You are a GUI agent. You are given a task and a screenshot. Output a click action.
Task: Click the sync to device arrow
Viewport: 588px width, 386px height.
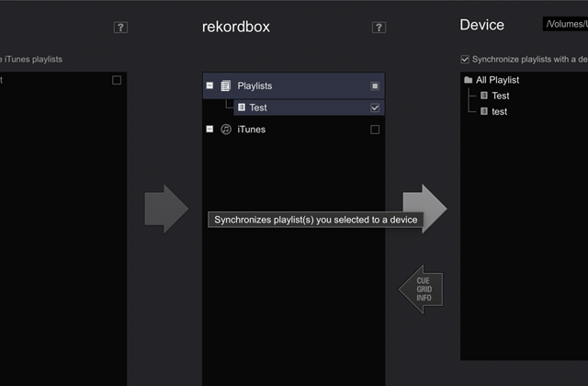click(431, 204)
